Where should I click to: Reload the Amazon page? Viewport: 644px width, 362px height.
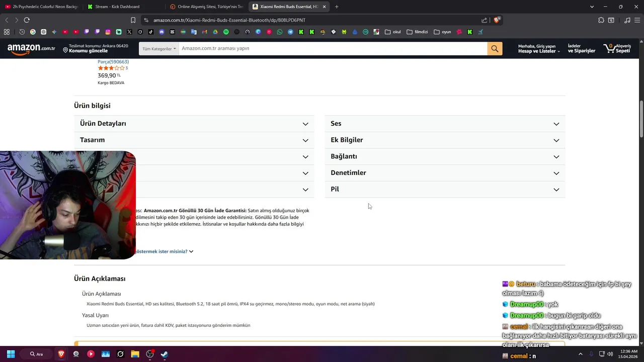(x=27, y=20)
